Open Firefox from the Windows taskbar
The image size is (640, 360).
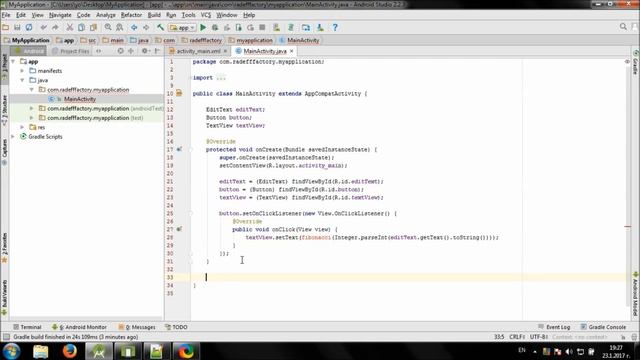click(70, 351)
